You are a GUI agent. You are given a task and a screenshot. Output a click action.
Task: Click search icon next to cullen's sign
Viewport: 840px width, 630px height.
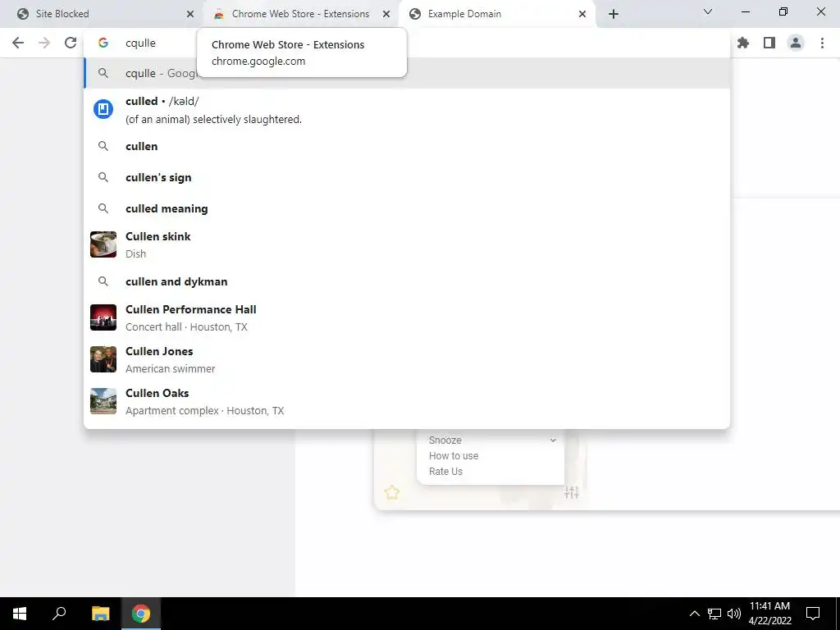103,177
